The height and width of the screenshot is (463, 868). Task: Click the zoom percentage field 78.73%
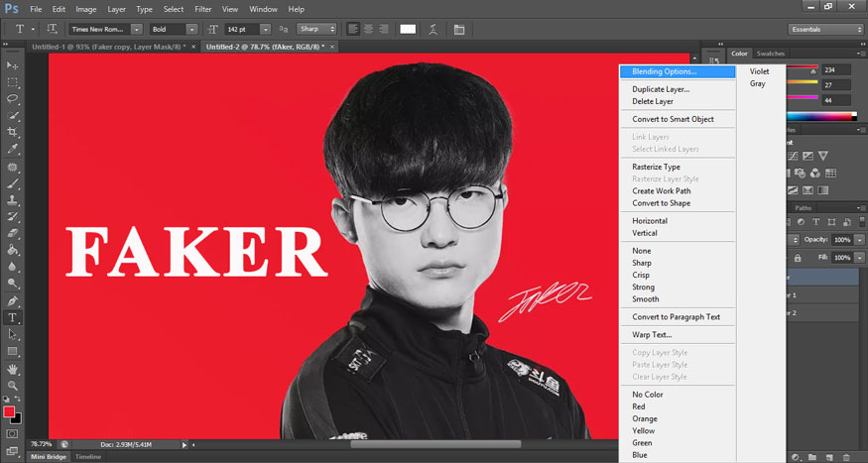point(42,444)
